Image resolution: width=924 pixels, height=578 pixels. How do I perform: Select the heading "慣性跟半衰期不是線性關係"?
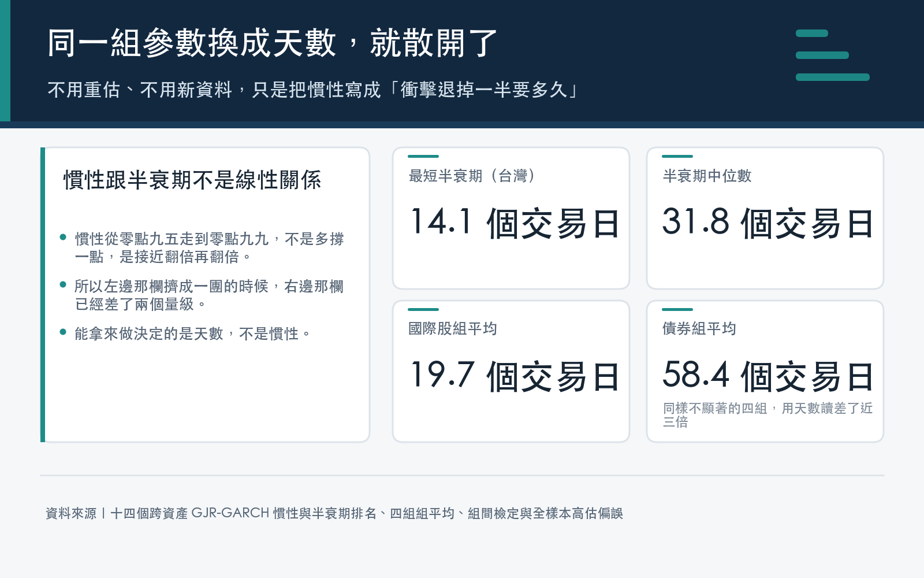pyautogui.click(x=192, y=180)
